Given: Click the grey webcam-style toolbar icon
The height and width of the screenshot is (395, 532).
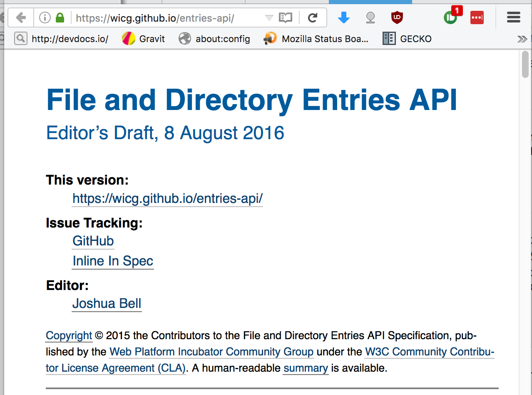Looking at the screenshot, I should (370, 17).
